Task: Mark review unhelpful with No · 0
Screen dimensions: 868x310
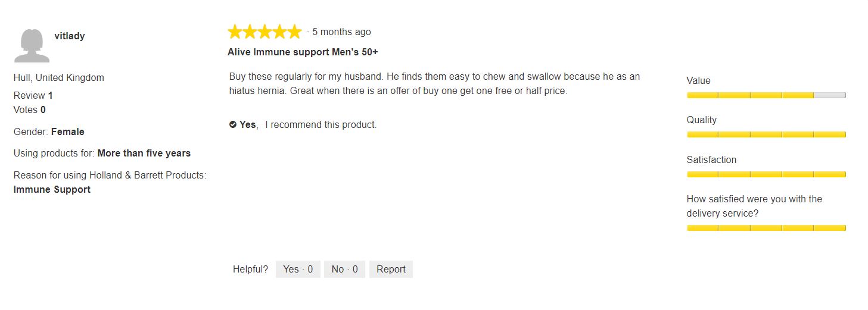Action: click(x=344, y=269)
